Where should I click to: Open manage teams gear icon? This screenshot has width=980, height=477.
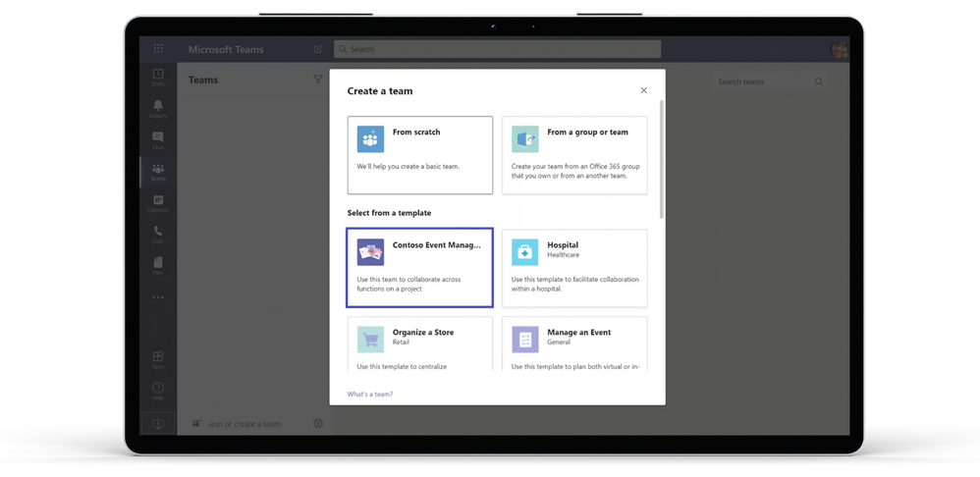point(318,423)
